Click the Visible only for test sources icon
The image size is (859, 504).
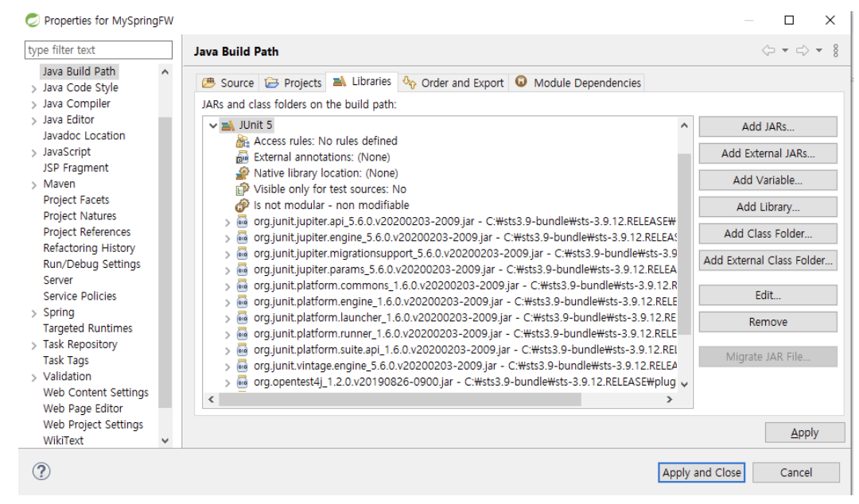point(242,189)
